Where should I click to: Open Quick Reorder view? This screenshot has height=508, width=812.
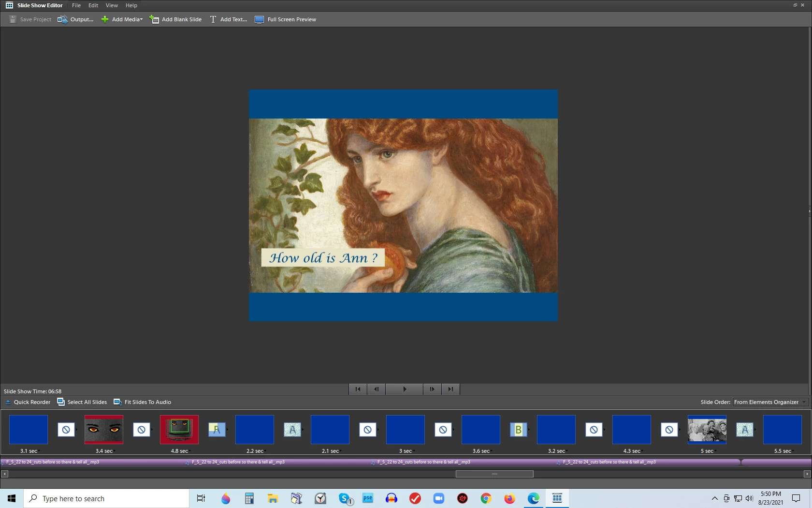point(28,402)
